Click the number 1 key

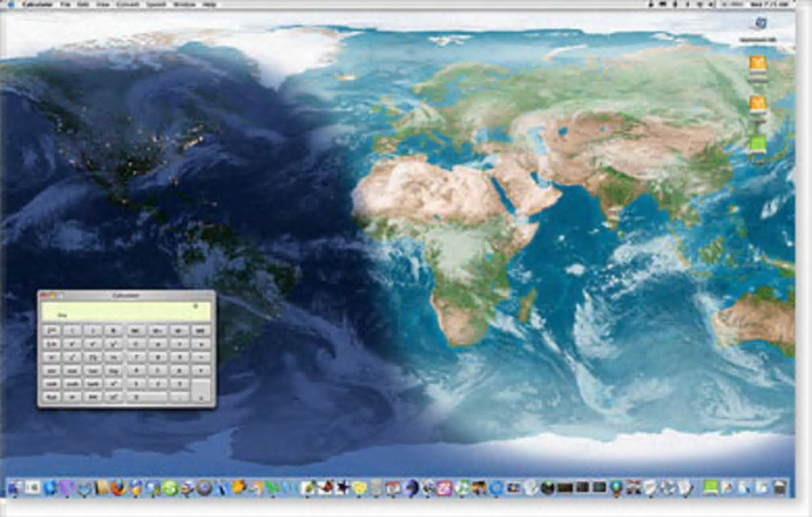coord(135,384)
